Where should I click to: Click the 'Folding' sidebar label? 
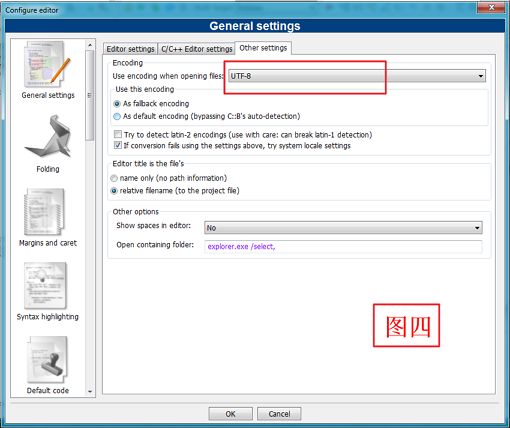pyautogui.click(x=48, y=169)
